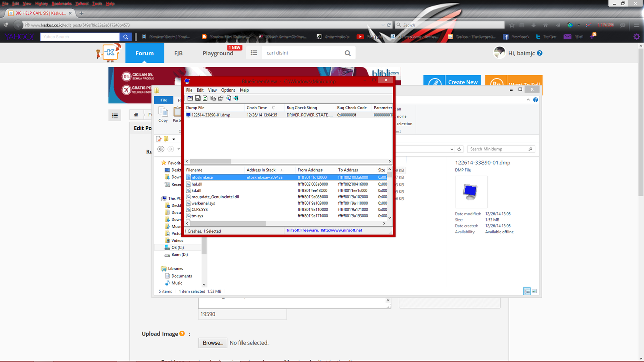Viewport: 644px width, 362px height.
Task: Collapse the Explorer ribbon chevron
Action: pos(529,100)
